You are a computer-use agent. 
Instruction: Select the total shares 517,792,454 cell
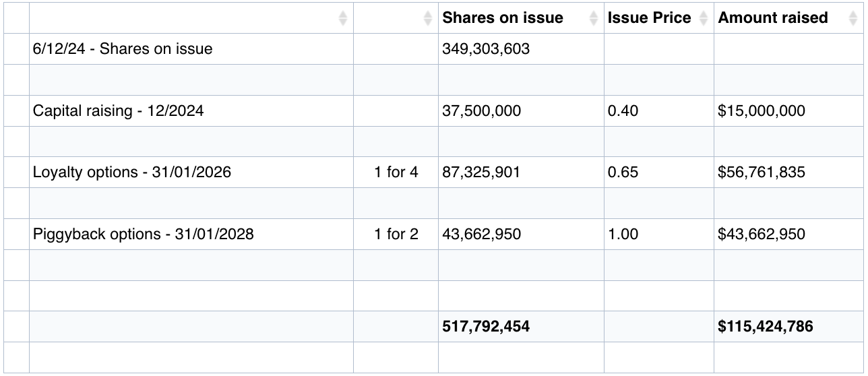click(x=485, y=327)
